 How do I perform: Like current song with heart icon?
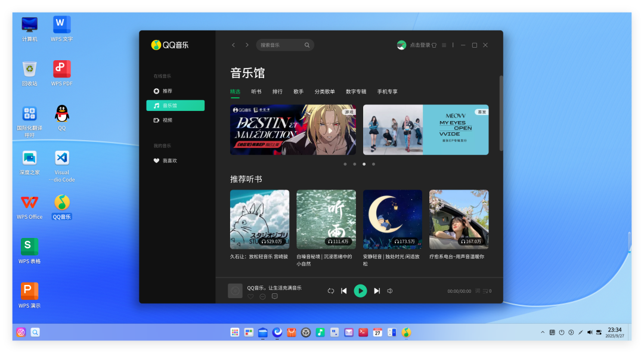point(250,296)
